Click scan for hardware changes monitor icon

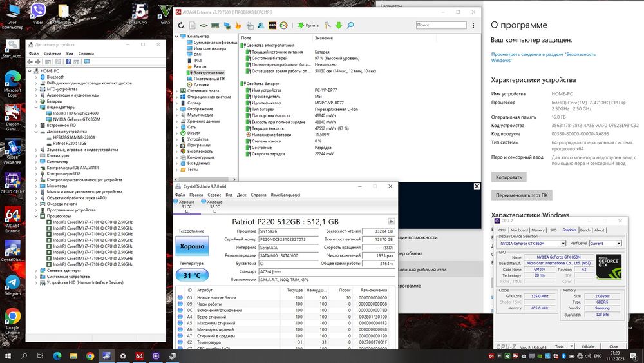tap(88, 62)
